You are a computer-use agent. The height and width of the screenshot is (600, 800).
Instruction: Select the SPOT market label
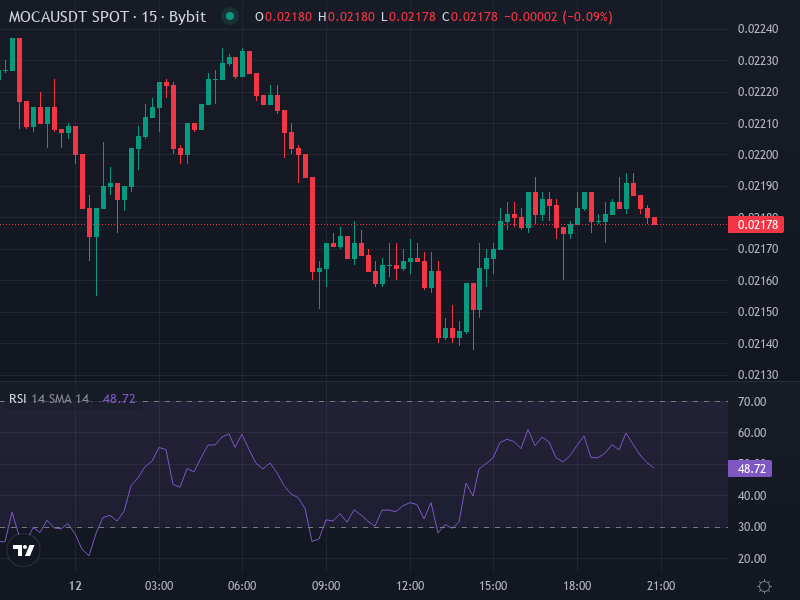coord(110,16)
